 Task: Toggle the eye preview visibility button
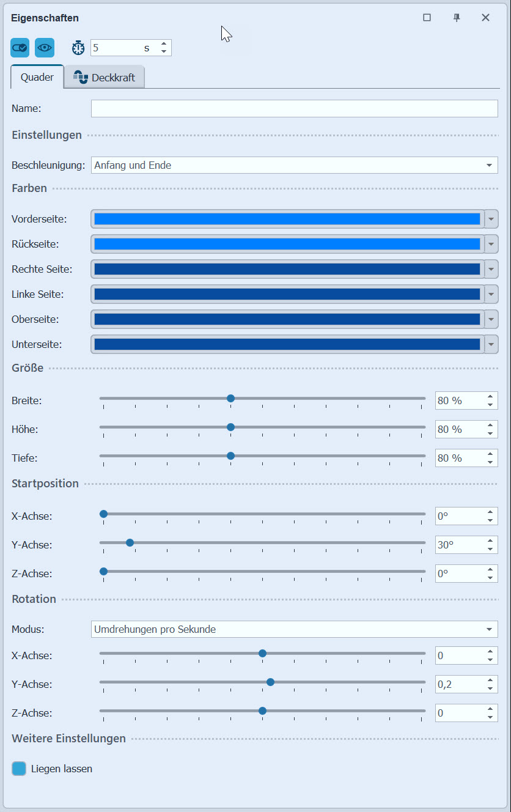45,48
